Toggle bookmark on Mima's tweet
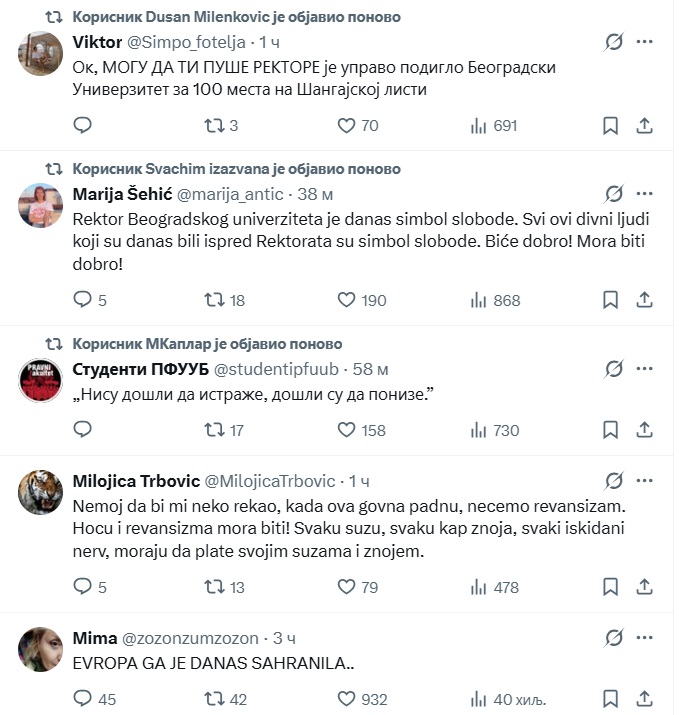This screenshot has width=679, height=715. 610,699
